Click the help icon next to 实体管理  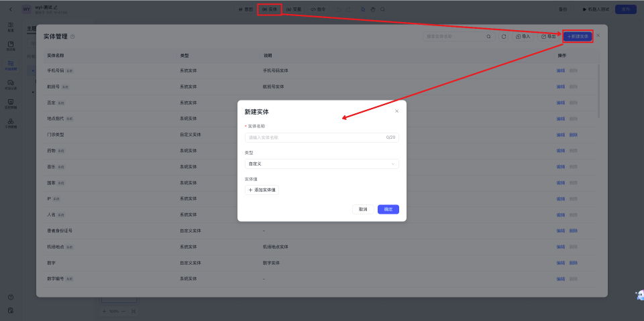72,37
